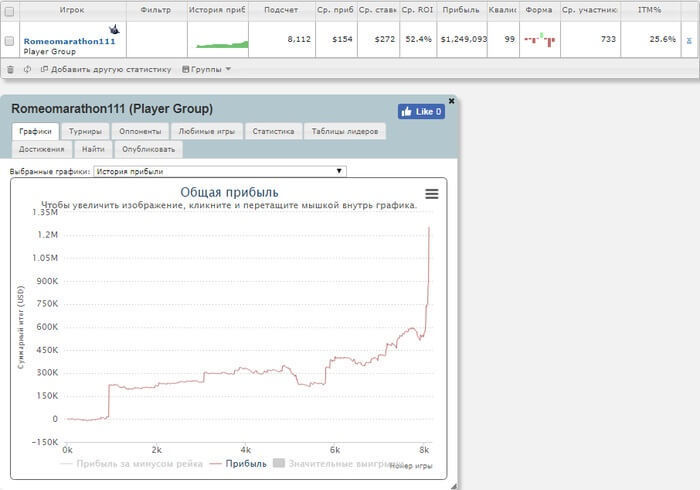Click the shark icon beside player name

114,30
